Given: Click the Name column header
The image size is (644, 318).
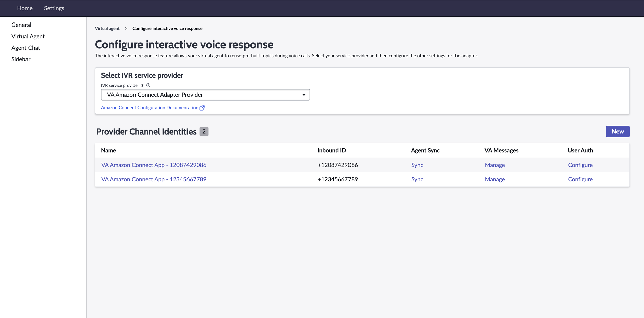Looking at the screenshot, I should 109,150.
